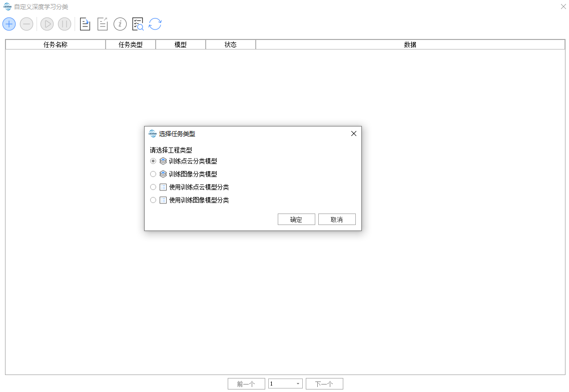Select 训练点云分类模型 radio option
569x392 pixels.
click(153, 161)
